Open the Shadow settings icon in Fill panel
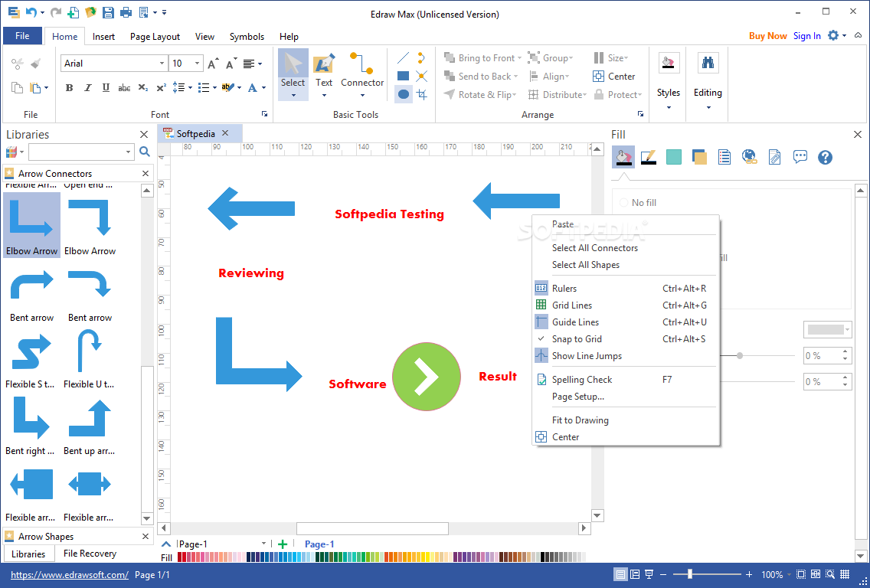 (x=699, y=158)
